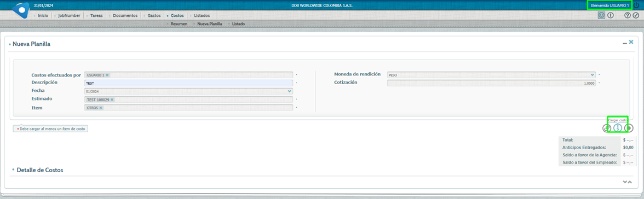Click the Cargar costo dollar icon
The height and width of the screenshot is (199, 644).
[x=618, y=128]
